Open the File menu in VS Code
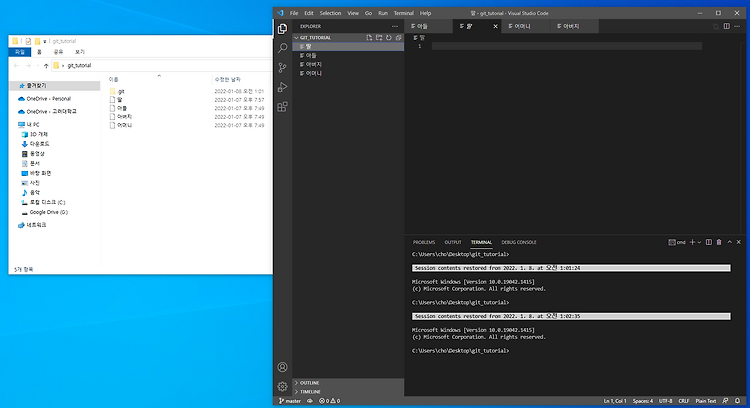 point(294,13)
